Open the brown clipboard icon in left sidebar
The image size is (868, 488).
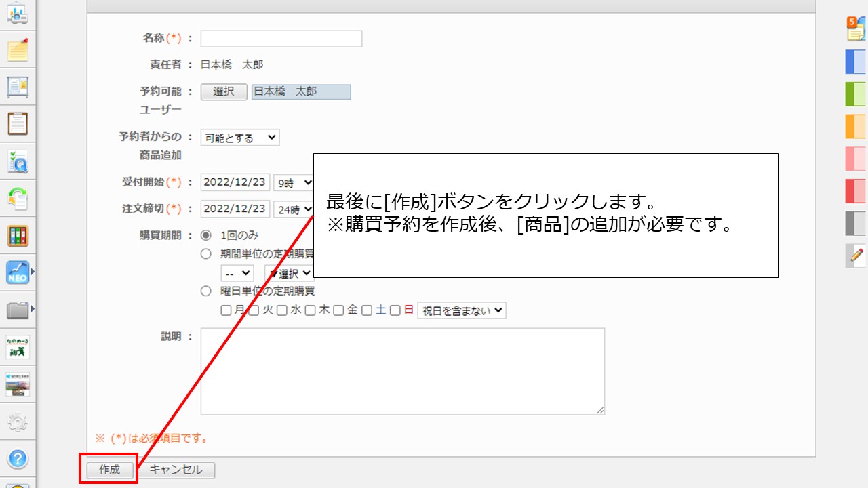tap(17, 124)
